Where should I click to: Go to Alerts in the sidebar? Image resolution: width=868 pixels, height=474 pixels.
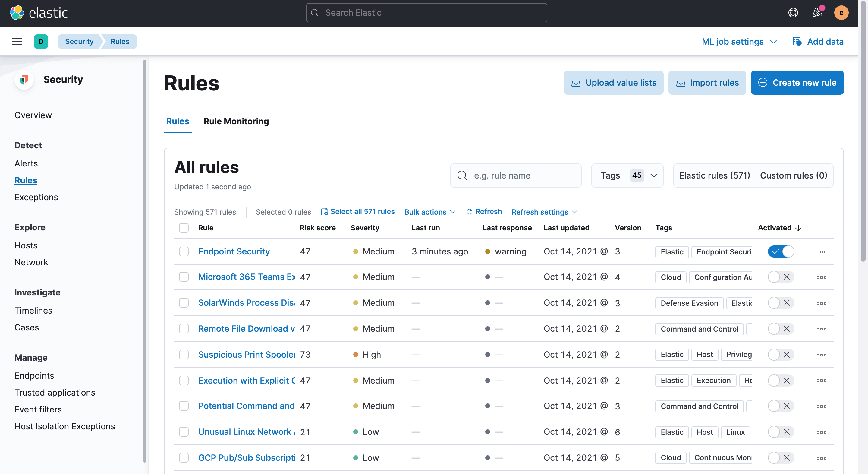[26, 163]
